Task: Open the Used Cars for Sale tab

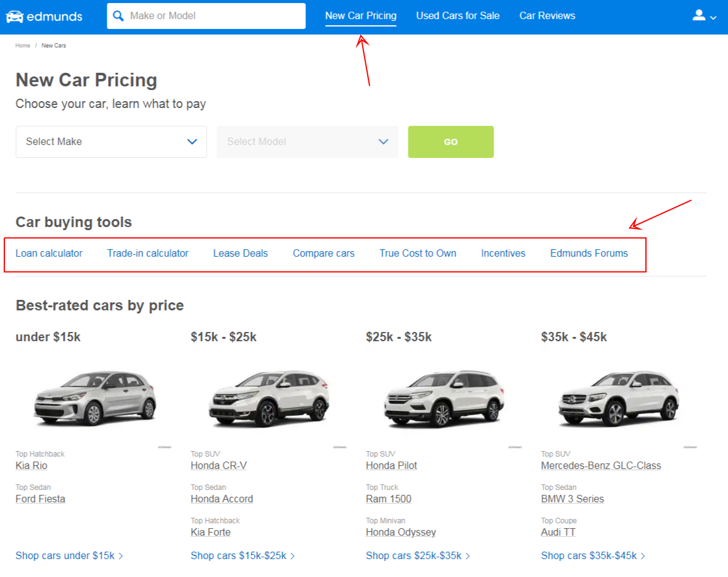Action: pyautogui.click(x=458, y=16)
